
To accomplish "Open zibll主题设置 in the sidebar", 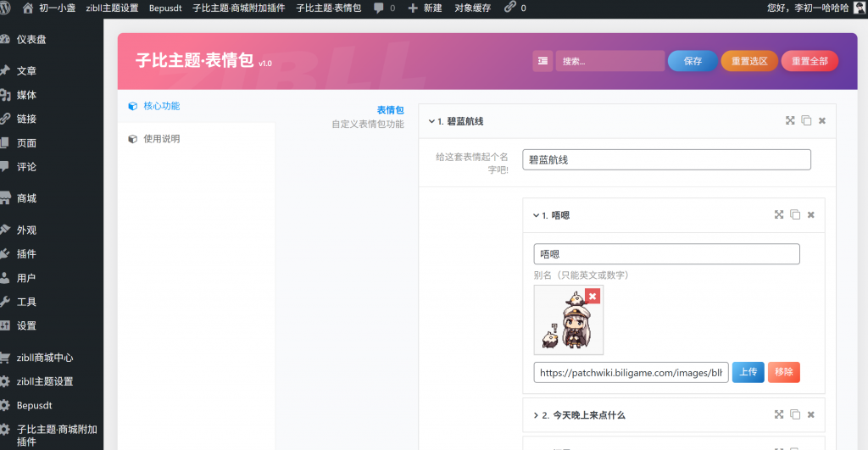I will (45, 381).
